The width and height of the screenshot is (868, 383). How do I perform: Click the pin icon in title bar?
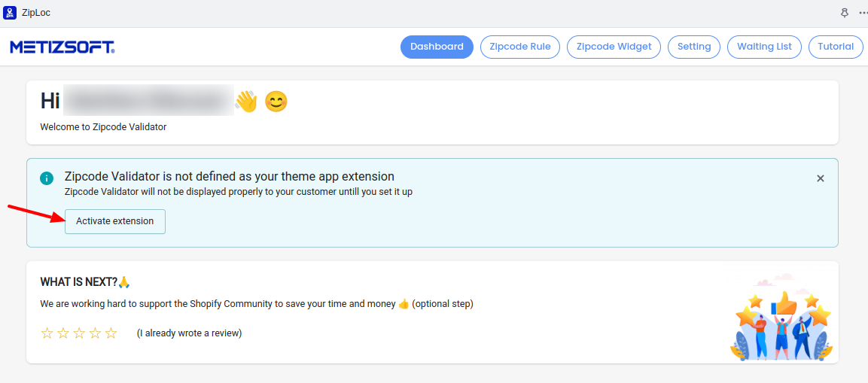(x=844, y=13)
